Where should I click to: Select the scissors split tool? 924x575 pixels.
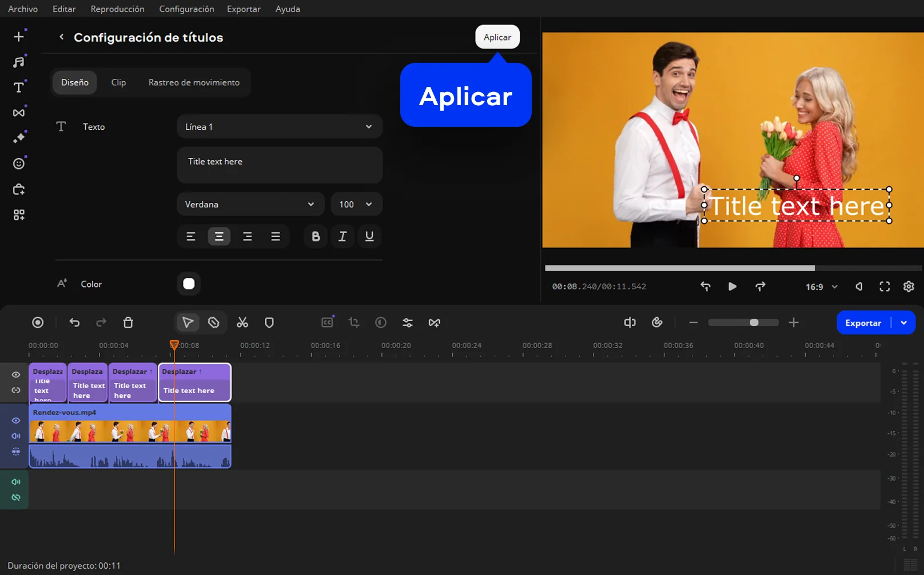click(242, 323)
